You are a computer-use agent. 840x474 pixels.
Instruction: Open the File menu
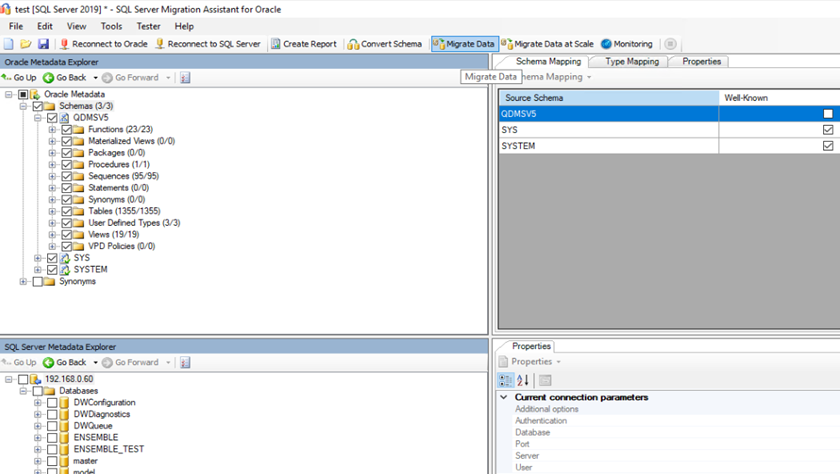16,26
